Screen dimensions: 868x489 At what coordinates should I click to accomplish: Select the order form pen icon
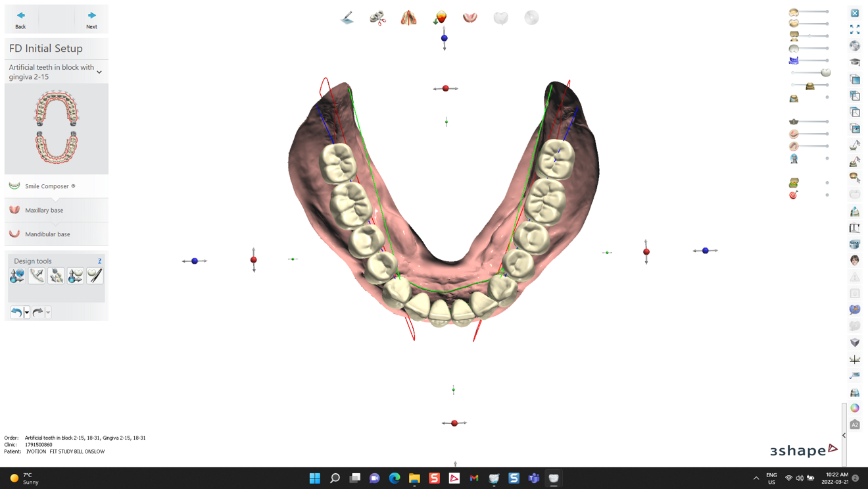[x=347, y=18]
